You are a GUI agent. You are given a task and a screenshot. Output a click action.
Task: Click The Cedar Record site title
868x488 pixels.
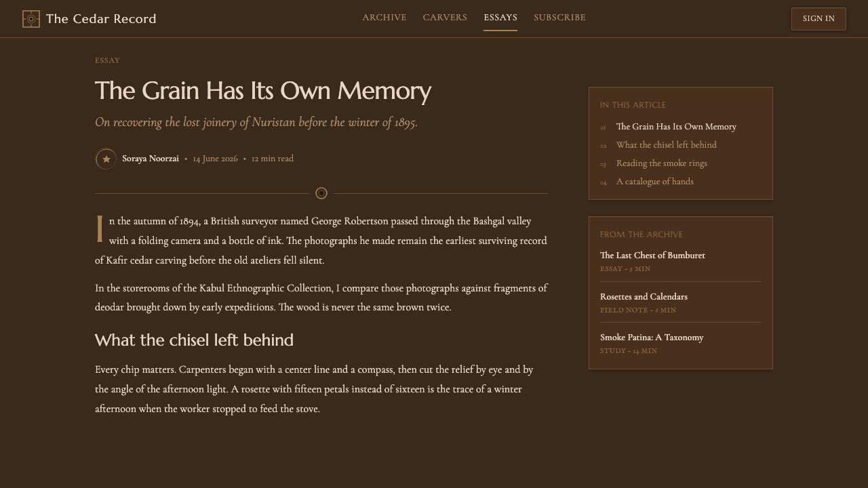(101, 19)
